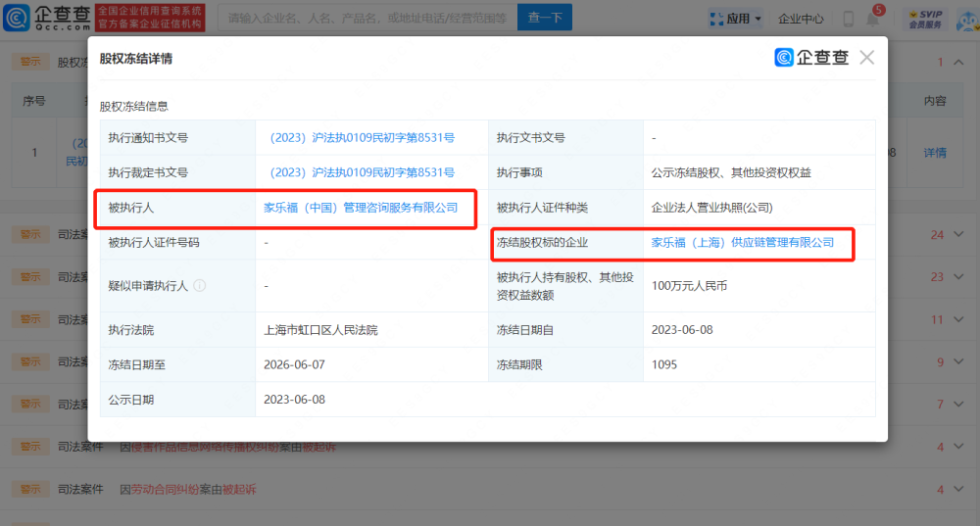Image resolution: width=980 pixels, height=526 pixels.
Task: Click the 序号 column header
Action: tap(33, 101)
